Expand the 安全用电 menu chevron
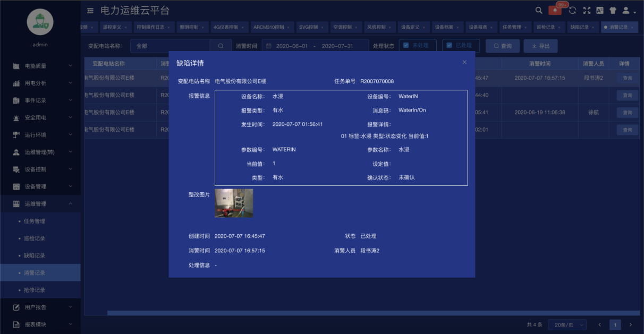This screenshot has width=644, height=334. [x=70, y=118]
